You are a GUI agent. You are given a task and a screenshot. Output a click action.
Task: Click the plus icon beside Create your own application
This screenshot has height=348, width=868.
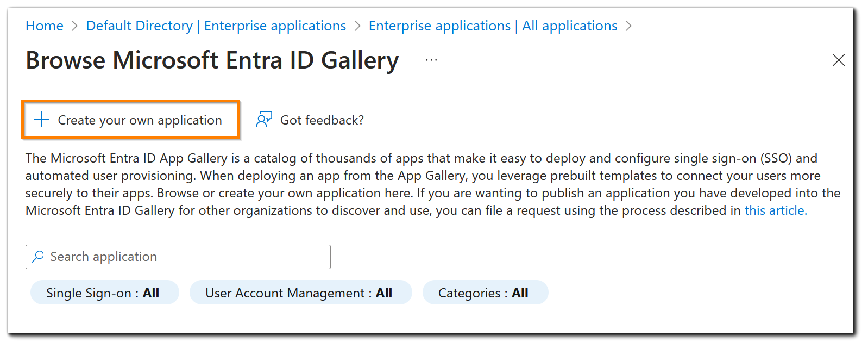point(42,119)
